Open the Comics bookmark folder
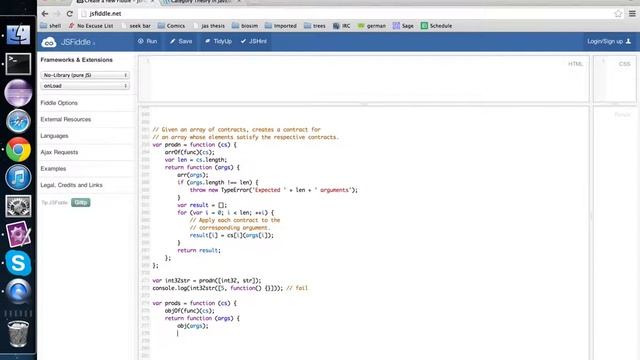 tap(171, 26)
